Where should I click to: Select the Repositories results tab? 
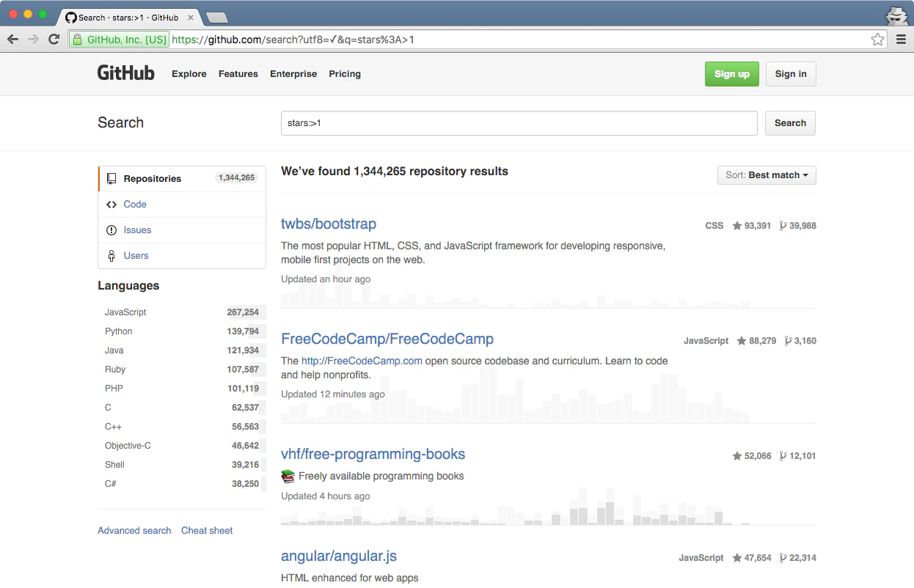(x=182, y=179)
